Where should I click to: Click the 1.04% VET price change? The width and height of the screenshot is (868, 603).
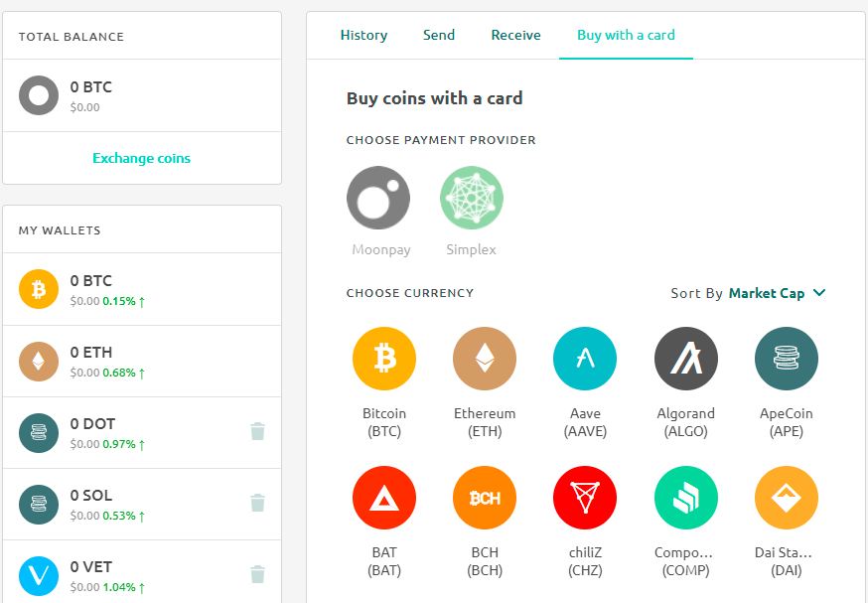point(124,587)
